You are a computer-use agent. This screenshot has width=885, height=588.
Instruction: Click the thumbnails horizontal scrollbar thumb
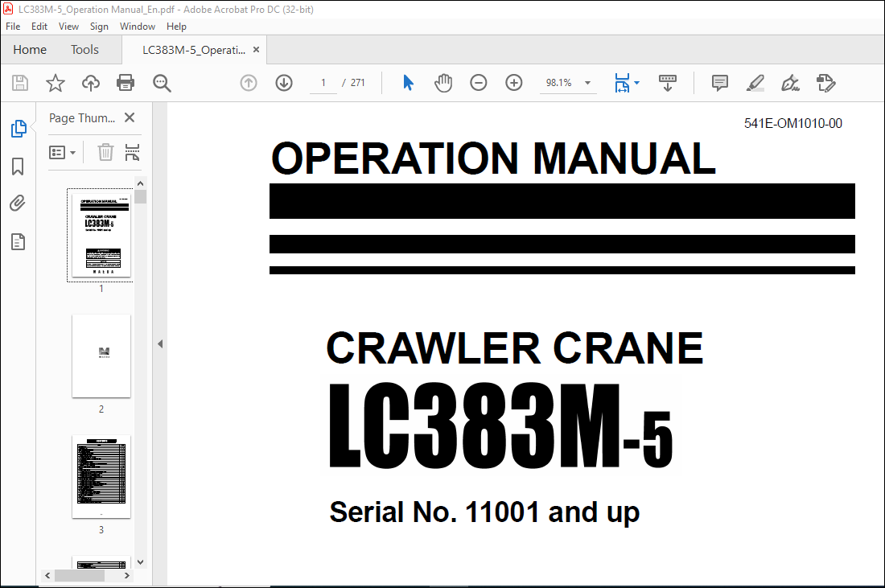79,576
